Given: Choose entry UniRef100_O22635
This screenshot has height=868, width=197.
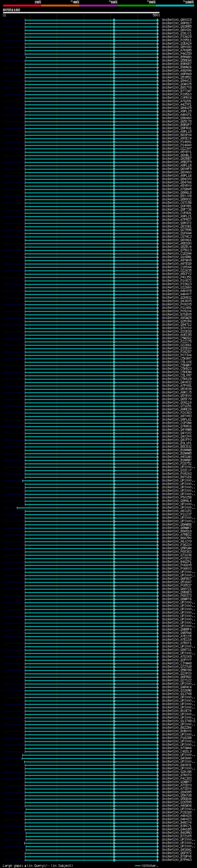Looking at the screenshot, I should 176,270.
